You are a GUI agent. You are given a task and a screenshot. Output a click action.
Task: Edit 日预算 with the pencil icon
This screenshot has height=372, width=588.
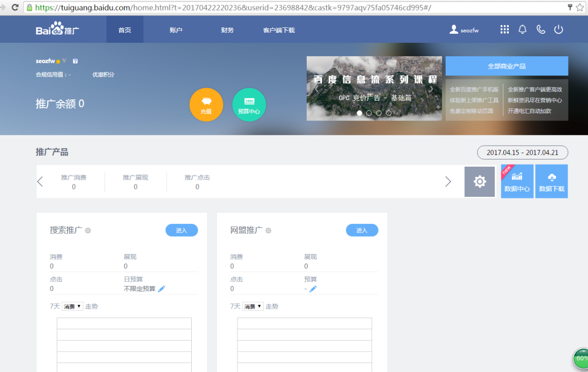pyautogui.click(x=161, y=289)
